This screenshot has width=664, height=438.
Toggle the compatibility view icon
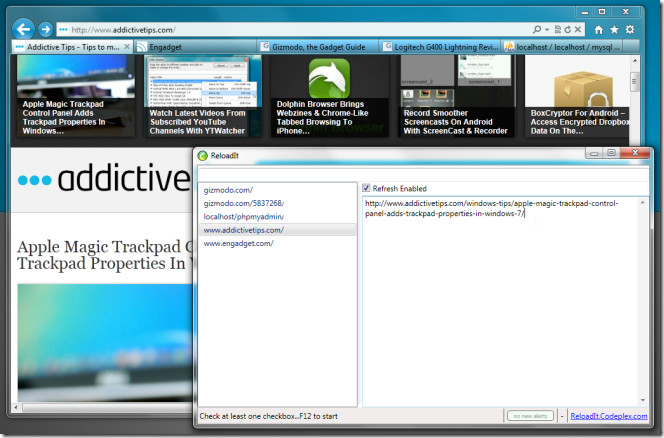[558, 29]
